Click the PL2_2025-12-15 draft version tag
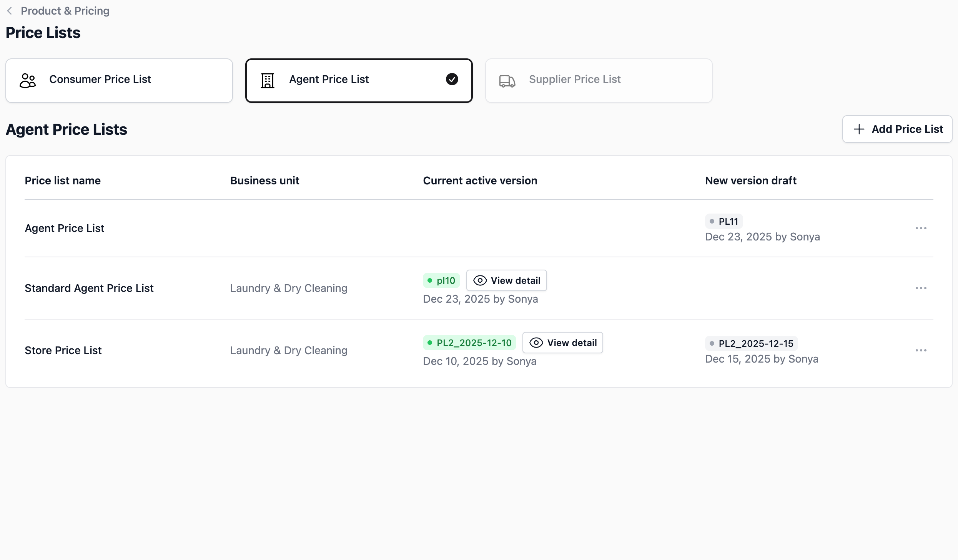 pyautogui.click(x=751, y=343)
